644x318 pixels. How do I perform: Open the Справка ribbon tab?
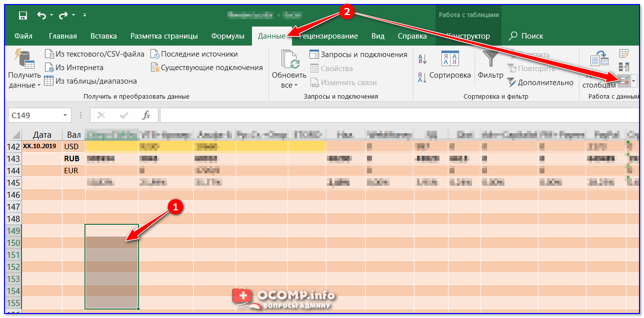[412, 36]
